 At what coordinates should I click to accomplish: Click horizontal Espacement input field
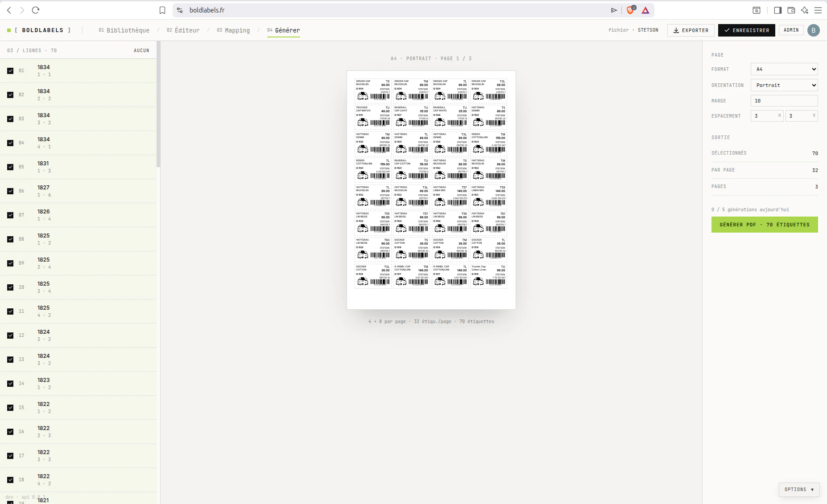pos(767,116)
